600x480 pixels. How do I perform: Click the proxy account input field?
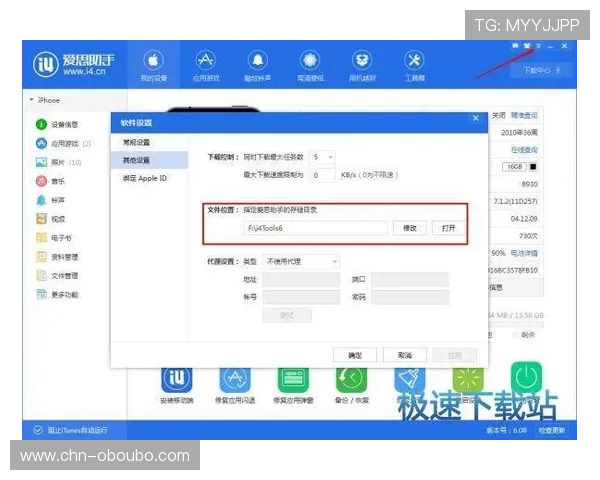[301, 297]
